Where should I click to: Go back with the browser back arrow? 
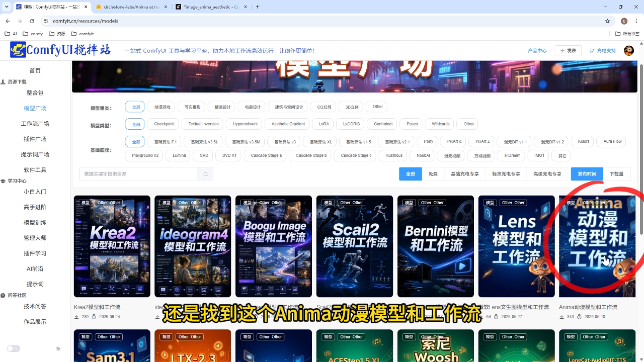coord(8,21)
